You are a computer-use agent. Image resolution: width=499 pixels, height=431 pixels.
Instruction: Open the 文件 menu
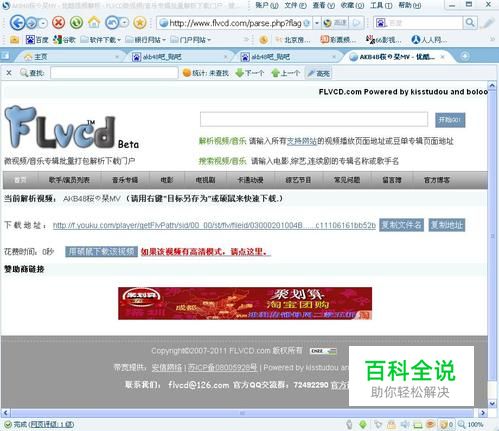click(x=295, y=5)
